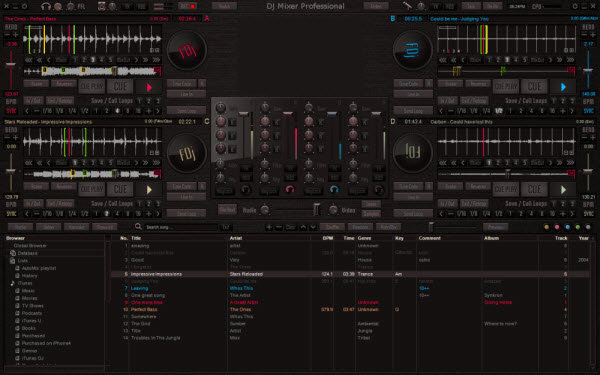Sort playlist by Genre column header
Screen dimensions: 600x375
[x=364, y=238]
